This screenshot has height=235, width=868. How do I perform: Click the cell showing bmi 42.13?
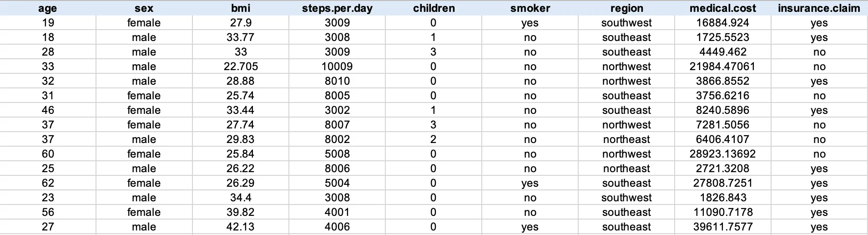(x=241, y=227)
